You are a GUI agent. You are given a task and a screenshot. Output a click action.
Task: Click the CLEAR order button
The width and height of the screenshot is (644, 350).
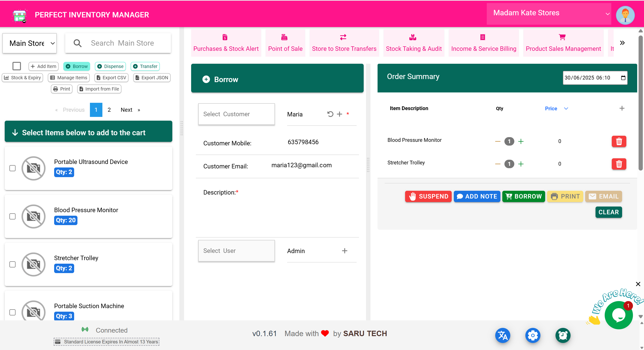(x=609, y=212)
